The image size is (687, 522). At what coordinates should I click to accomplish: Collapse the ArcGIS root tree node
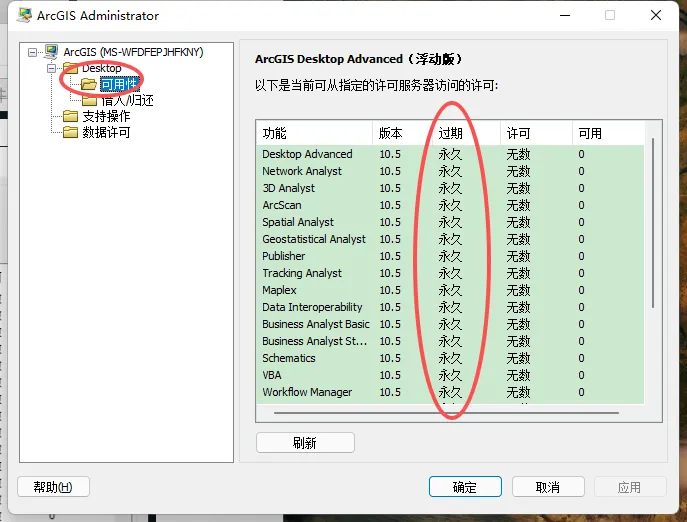pos(32,53)
